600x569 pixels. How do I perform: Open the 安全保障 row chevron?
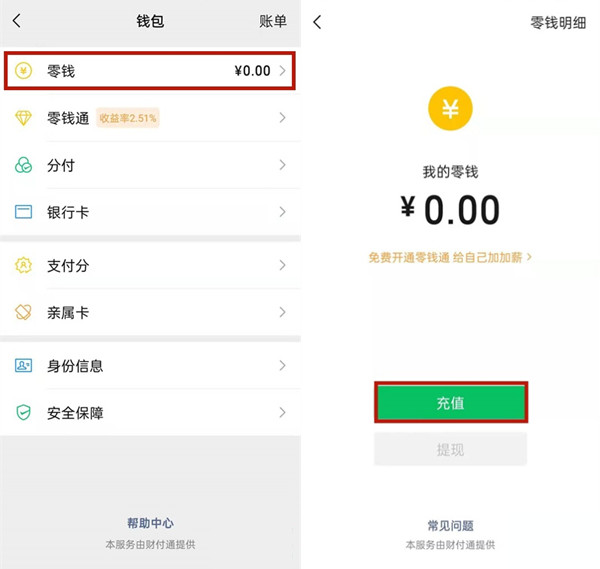(283, 413)
